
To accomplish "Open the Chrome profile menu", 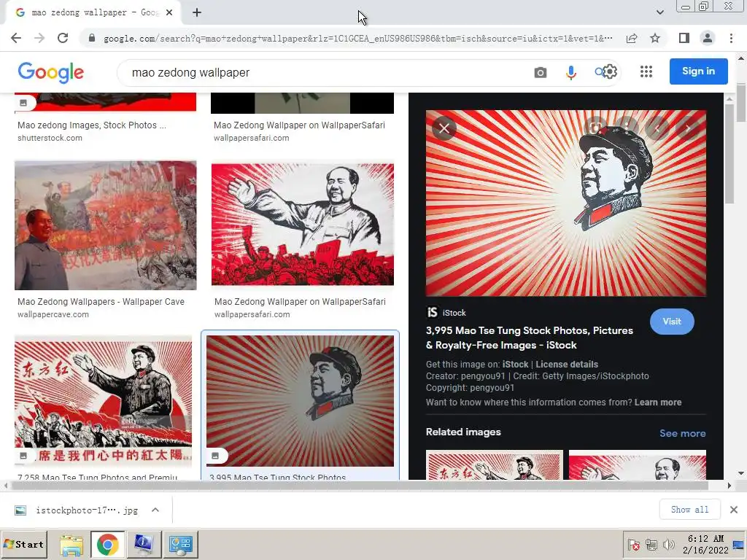I will pyautogui.click(x=708, y=38).
